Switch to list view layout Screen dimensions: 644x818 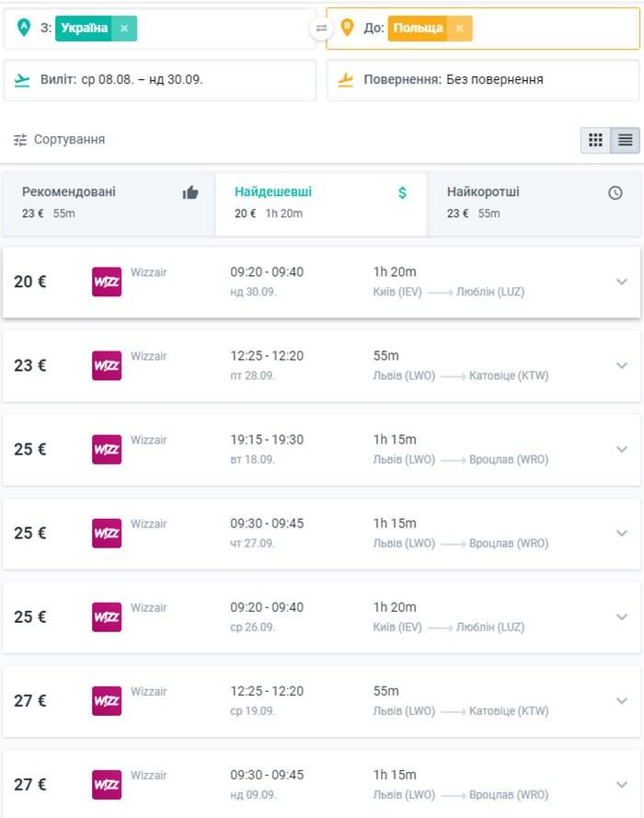pos(623,138)
